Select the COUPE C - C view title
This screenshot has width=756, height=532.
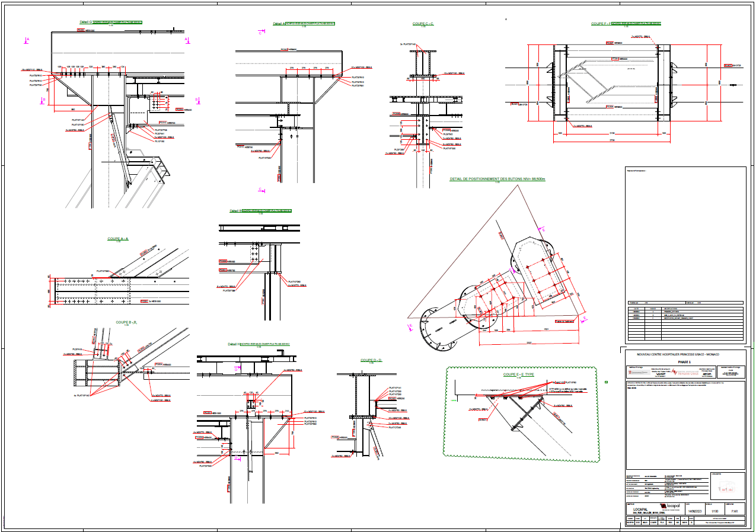pyautogui.click(x=423, y=24)
